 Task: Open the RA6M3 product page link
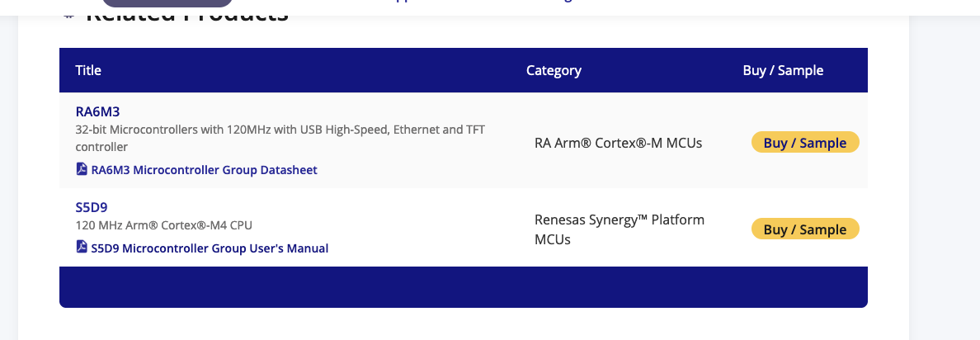click(x=98, y=111)
